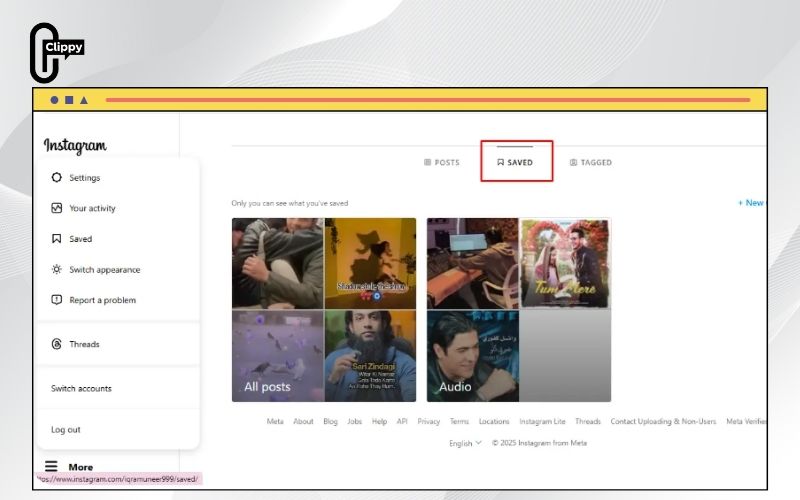The image size is (800, 500).
Task: Open Contact Uploading & Non-Users link
Action: [x=663, y=421]
